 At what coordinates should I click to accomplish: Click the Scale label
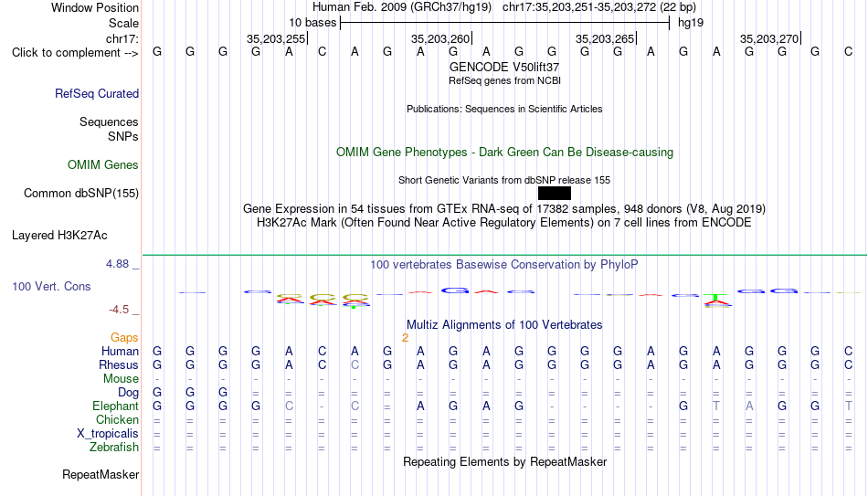123,23
